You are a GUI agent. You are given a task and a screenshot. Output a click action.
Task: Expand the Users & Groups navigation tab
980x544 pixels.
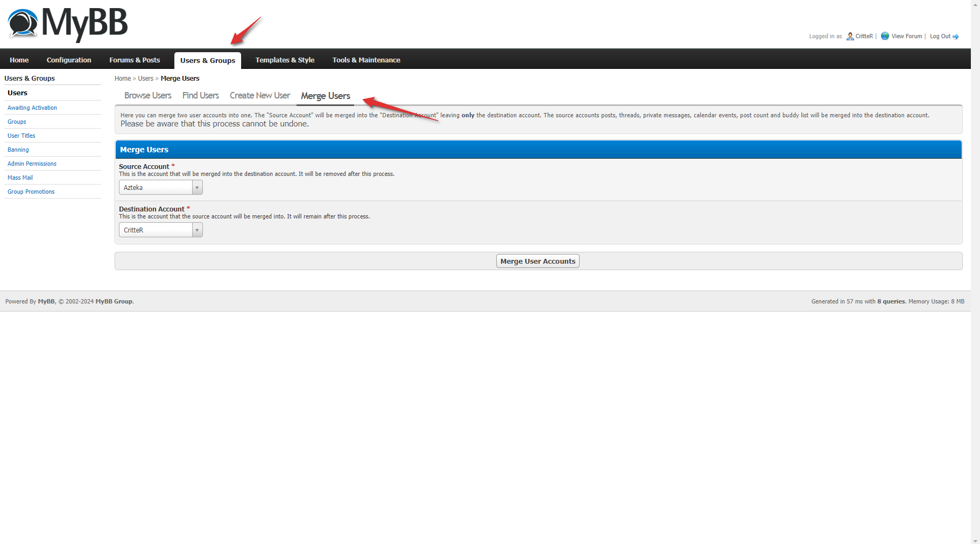[x=208, y=60]
